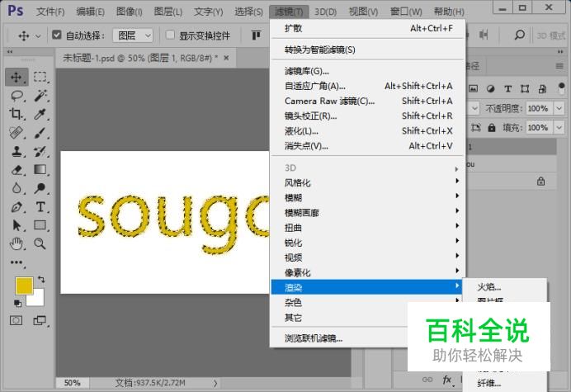Select the Pen tool
The width and height of the screenshot is (571, 392).
click(x=16, y=207)
